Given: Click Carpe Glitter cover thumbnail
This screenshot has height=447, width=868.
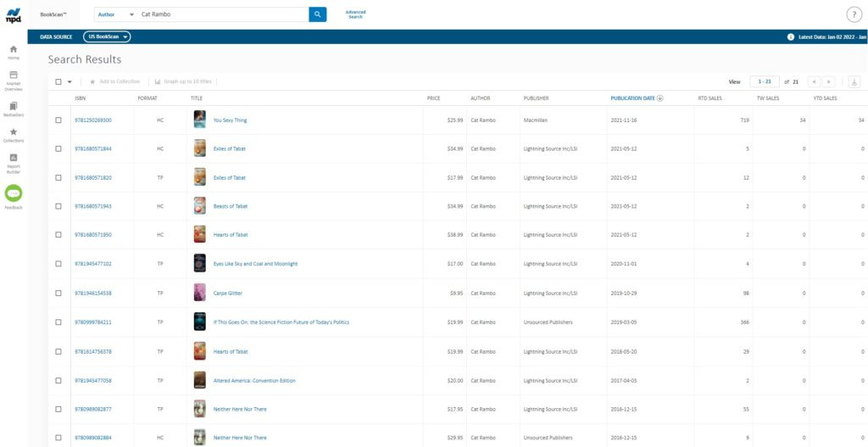Looking at the screenshot, I should [x=200, y=293].
